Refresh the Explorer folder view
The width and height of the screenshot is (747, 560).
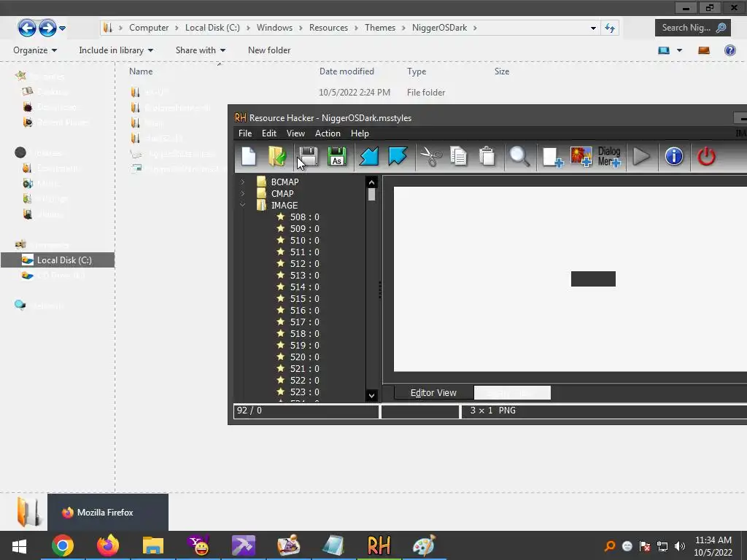tap(610, 28)
